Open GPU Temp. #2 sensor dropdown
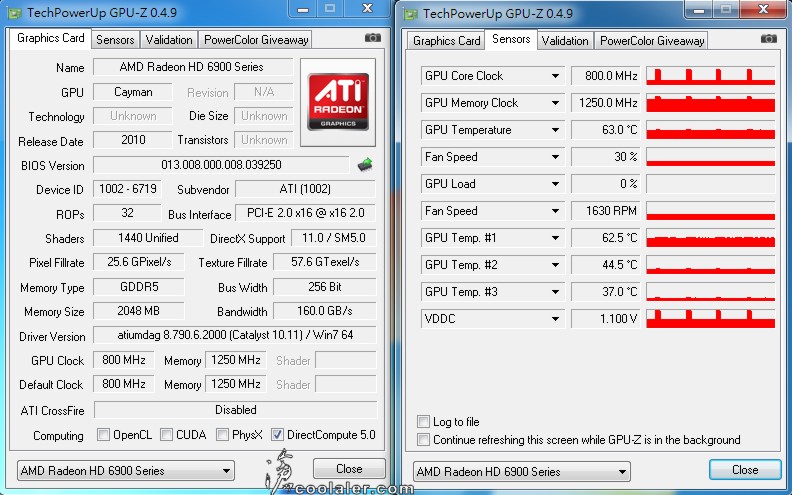The image size is (792, 495). tap(555, 265)
